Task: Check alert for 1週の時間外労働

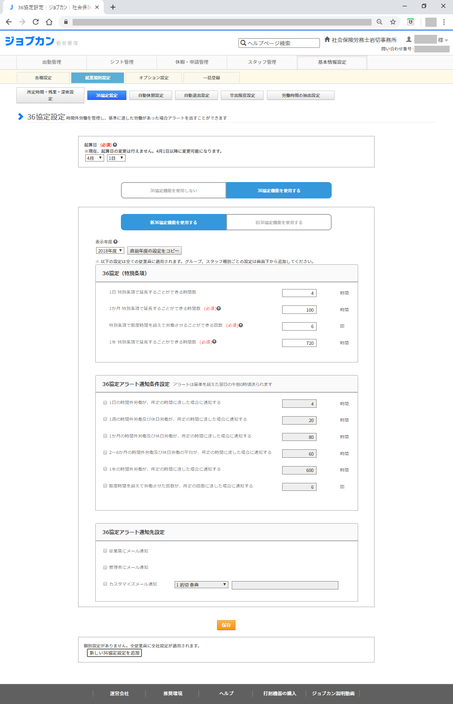Action: [105, 419]
